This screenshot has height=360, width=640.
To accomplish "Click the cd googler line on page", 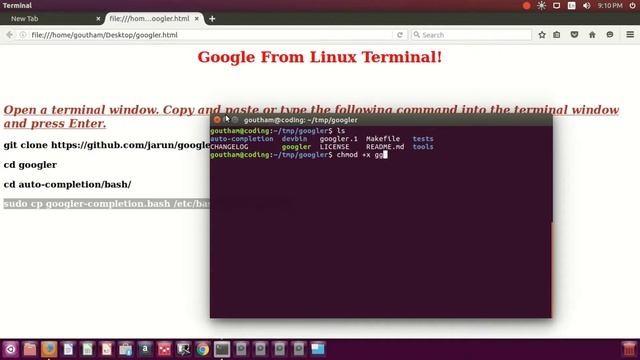I will pos(30,165).
